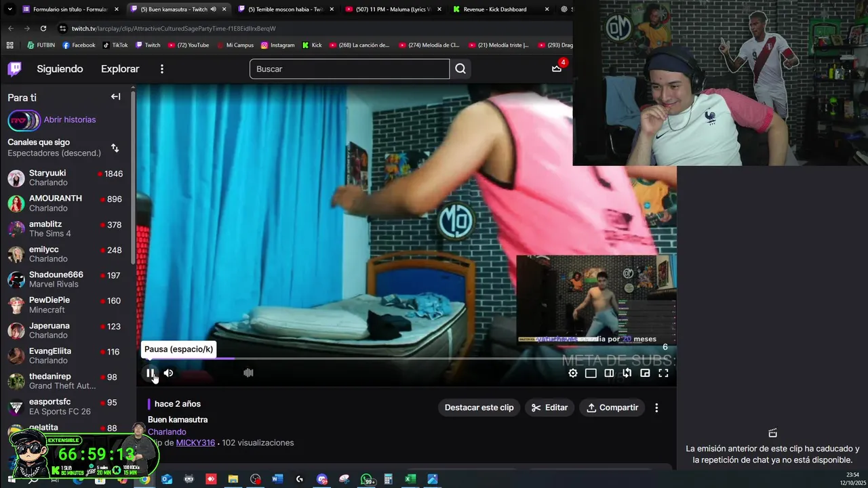Screen dimensions: 868x488
Task: Open Explorar in Twitch nav
Action: 120,68
